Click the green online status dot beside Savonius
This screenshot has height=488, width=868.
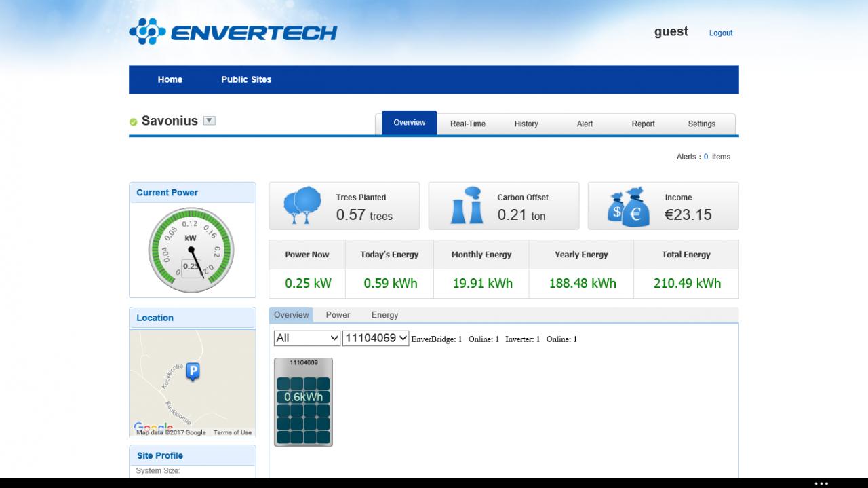[134, 122]
